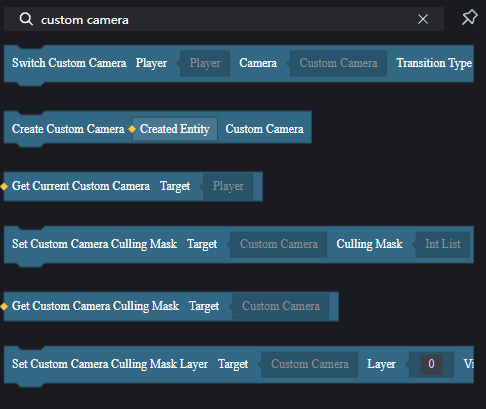The image size is (486, 409).
Task: Click the search magnifier icon
Action: coord(26,19)
